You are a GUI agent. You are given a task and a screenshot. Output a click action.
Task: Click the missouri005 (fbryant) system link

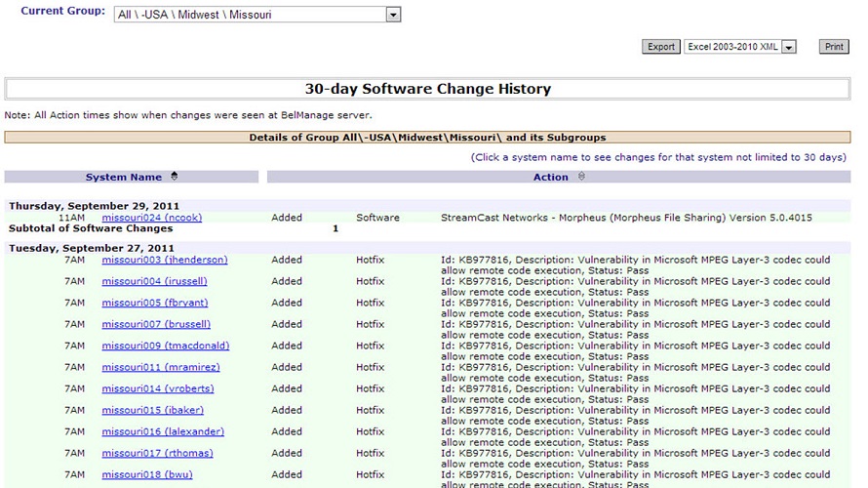(154, 304)
